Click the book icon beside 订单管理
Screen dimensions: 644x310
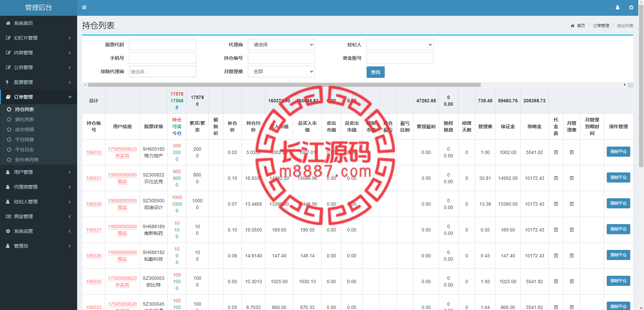point(8,97)
